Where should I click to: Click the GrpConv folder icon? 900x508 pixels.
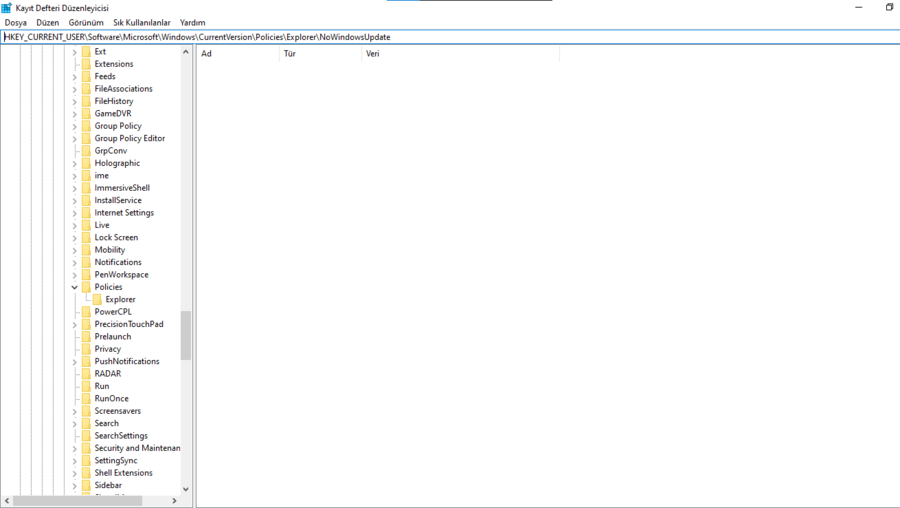click(86, 150)
